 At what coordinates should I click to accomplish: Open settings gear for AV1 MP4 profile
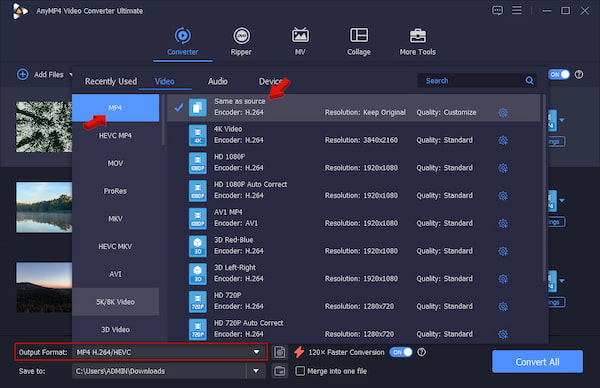[503, 223]
